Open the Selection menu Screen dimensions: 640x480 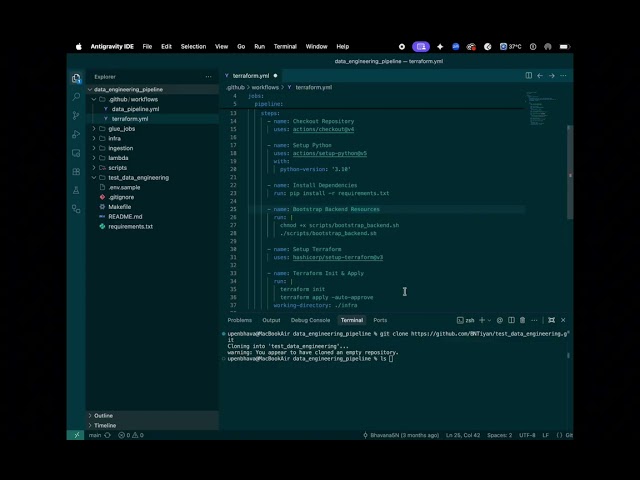tap(193, 47)
